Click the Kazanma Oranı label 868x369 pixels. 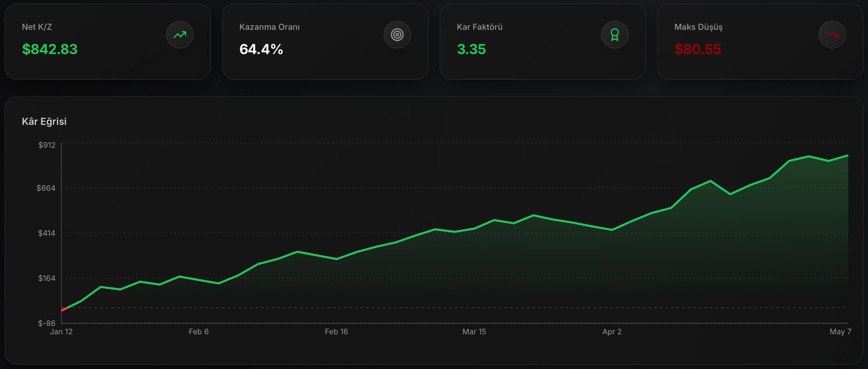[269, 27]
